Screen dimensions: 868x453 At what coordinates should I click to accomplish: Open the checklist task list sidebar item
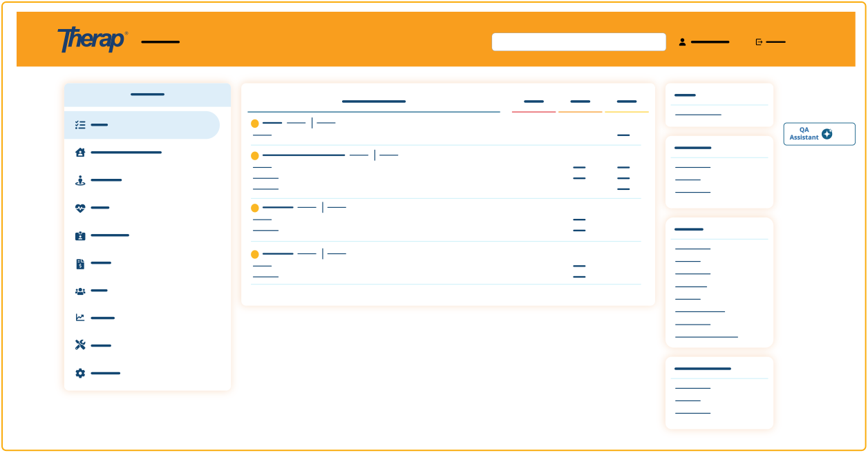pos(142,125)
